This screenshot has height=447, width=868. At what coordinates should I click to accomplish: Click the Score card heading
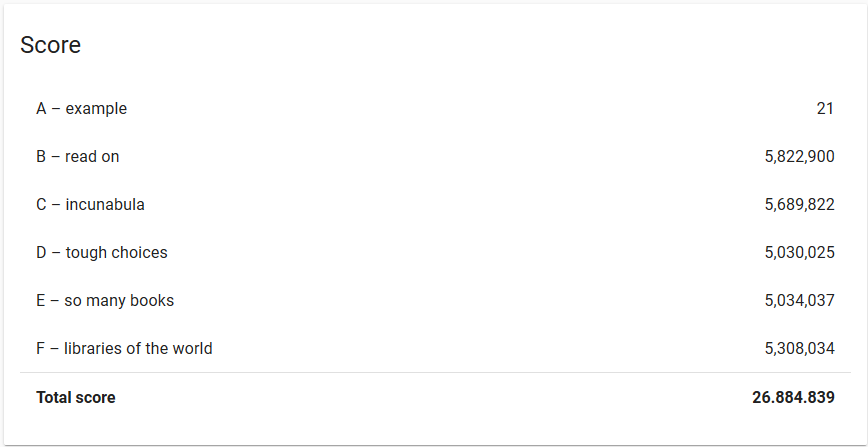50,45
